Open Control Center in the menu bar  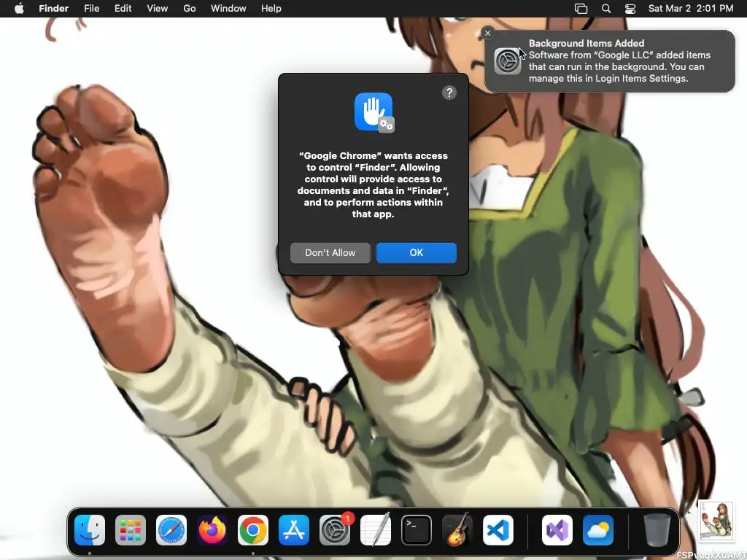630,9
